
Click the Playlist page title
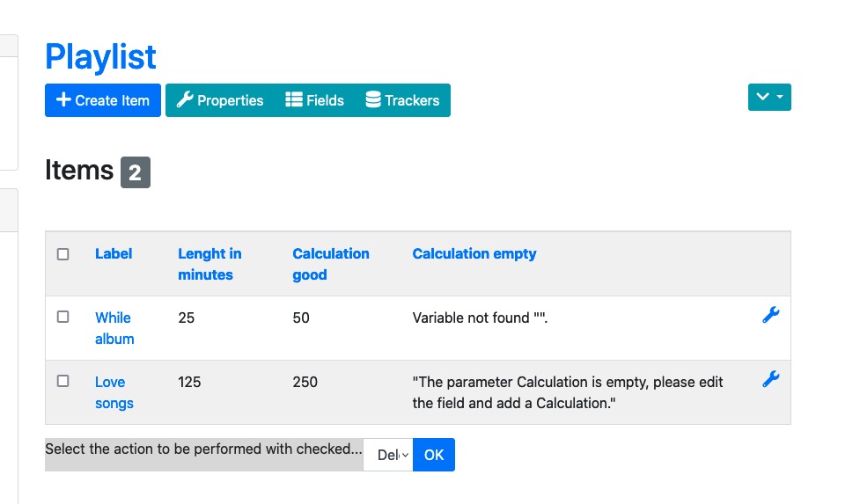pos(100,56)
